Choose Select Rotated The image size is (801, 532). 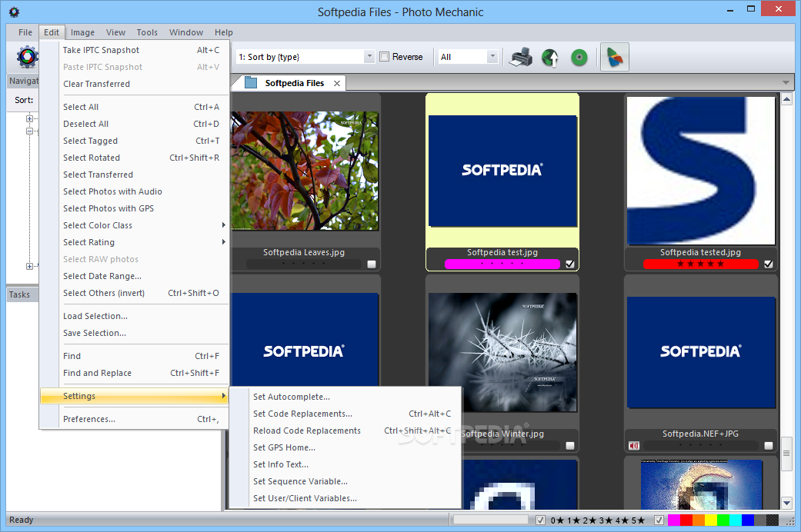tap(134, 158)
